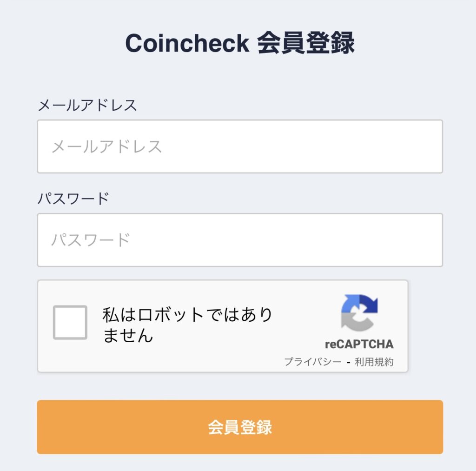The image size is (476, 471).
Task: Click the 私はロボットではありません label text
Action: [187, 325]
